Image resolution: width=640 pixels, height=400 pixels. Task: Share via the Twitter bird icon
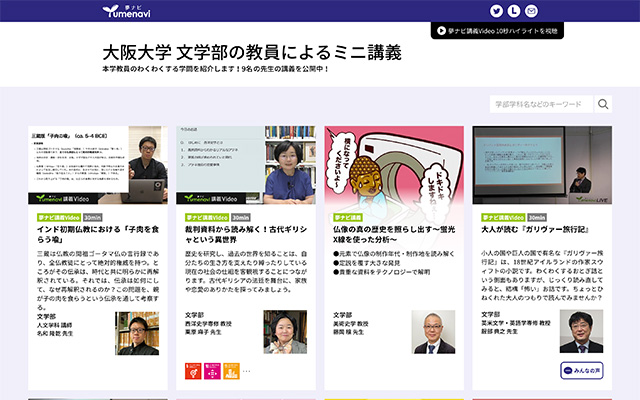[496, 11]
